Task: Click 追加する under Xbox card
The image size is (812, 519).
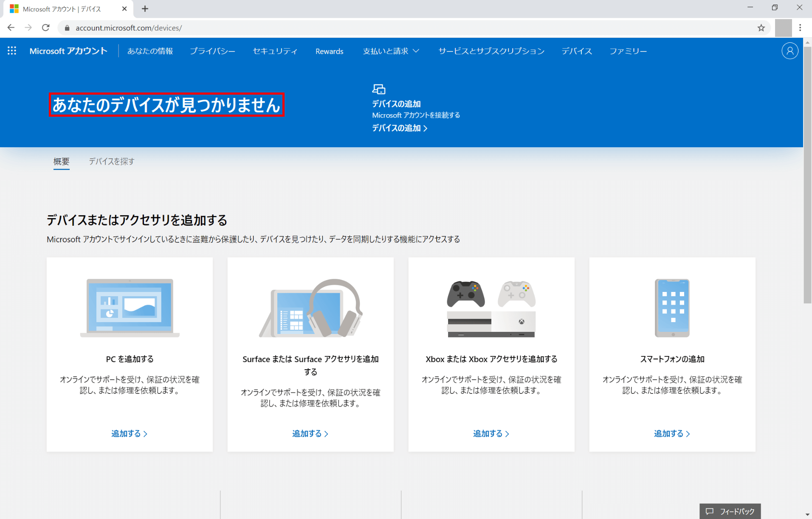Action: pos(491,434)
